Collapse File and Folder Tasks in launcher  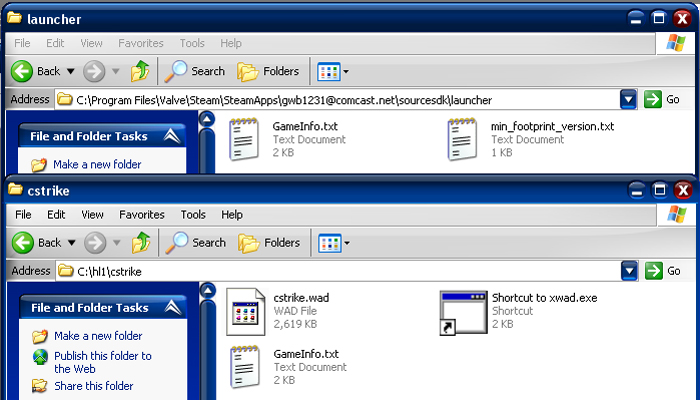click(x=172, y=136)
